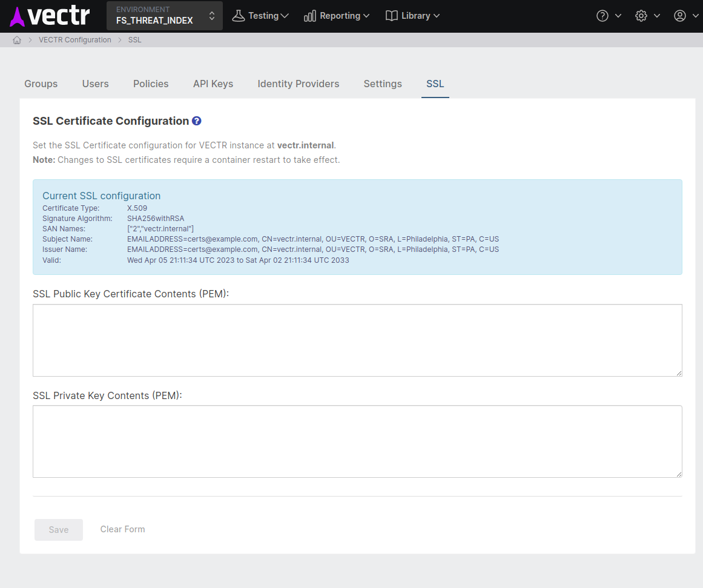Open the settings gear icon
Screen dimensions: 703x588
(x=641, y=16)
